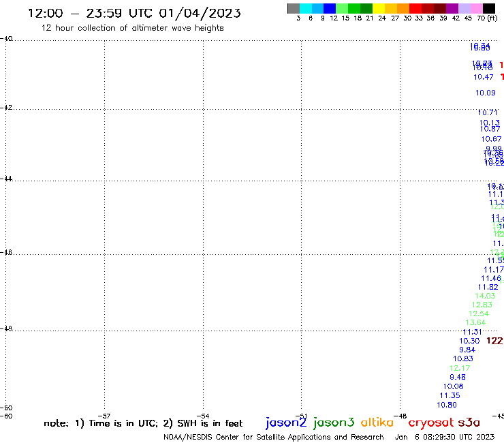The width and height of the screenshot is (504, 443).
Task: Click the red 'cryosat' legend label
Action: 431,423
